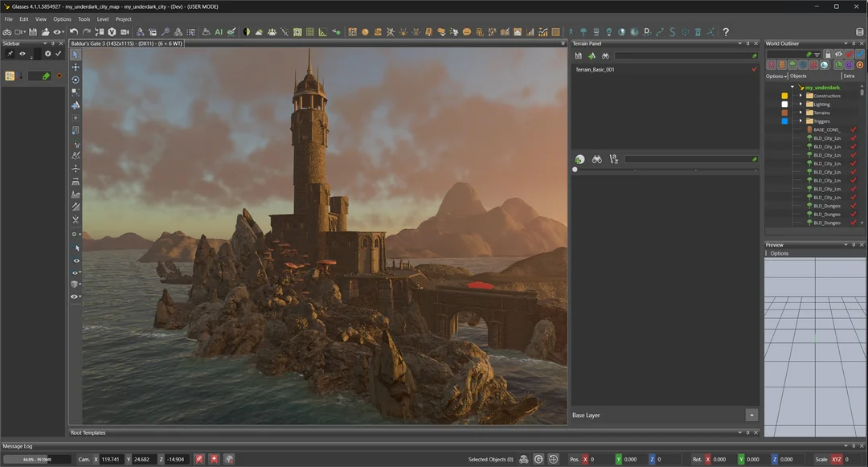Click the magnifying glass find icon in toolbar

tap(165, 32)
